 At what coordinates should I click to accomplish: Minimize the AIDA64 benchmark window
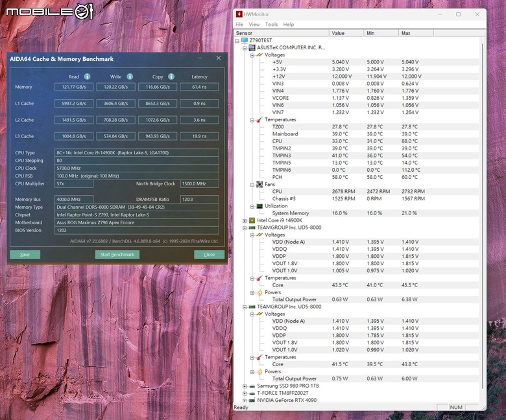200,58
